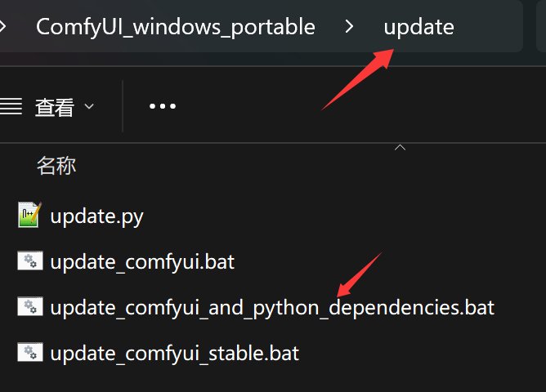Click empty address bar space after update
546x392 pixels.
(490, 26)
